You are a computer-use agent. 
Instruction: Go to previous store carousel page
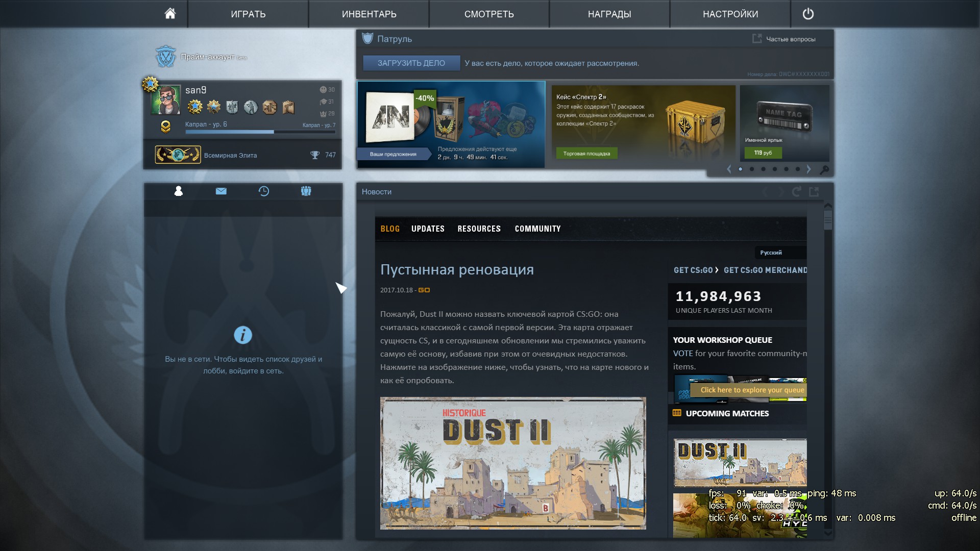tap(729, 169)
